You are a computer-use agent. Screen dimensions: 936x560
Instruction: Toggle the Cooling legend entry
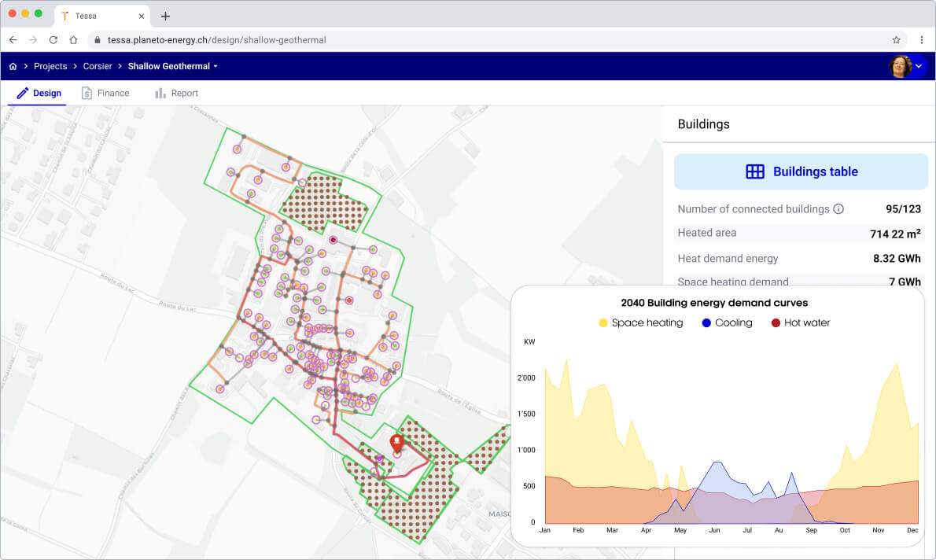(x=726, y=322)
